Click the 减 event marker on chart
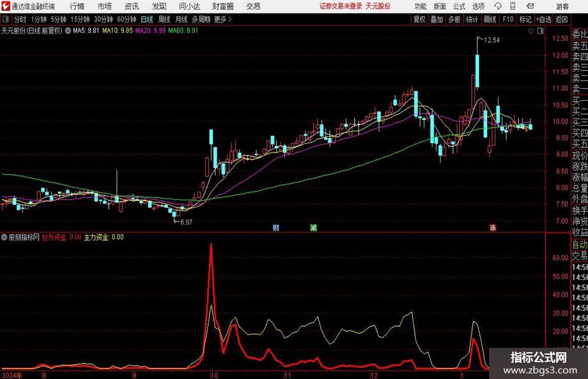Viewport: 588px width, 379px height. (313, 227)
